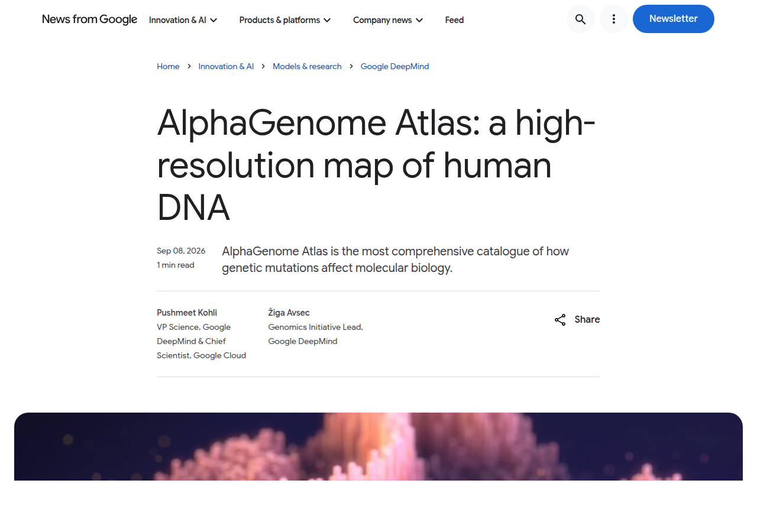Click the article hero image
757x532 pixels.
pyautogui.click(x=378, y=446)
